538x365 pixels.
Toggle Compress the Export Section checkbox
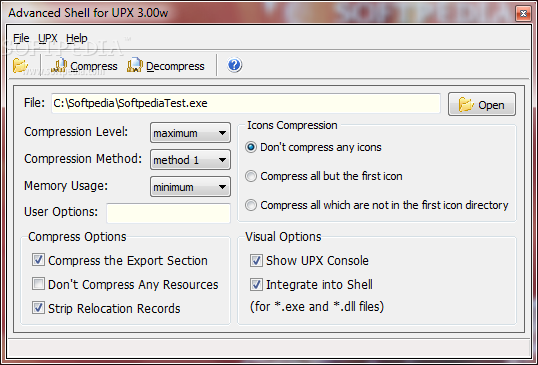pos(38,260)
